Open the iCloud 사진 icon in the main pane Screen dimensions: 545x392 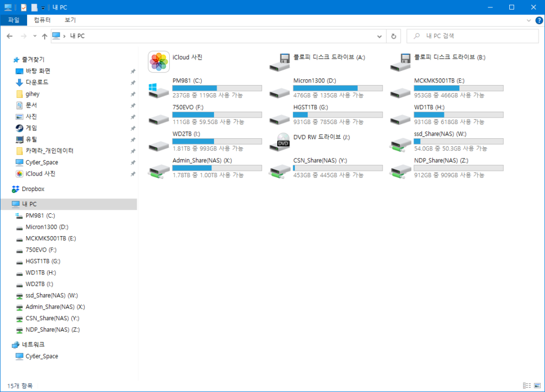click(x=159, y=62)
